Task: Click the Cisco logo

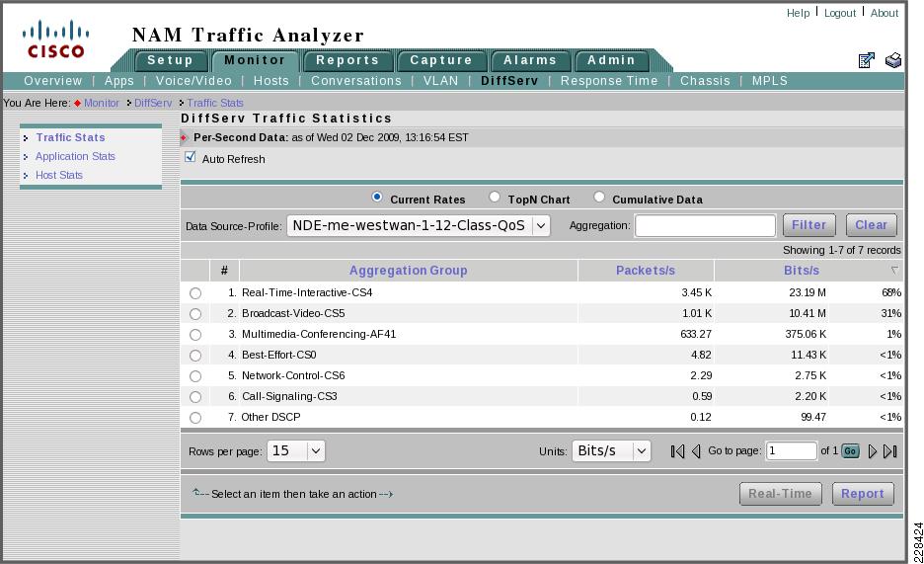Action: coord(55,39)
